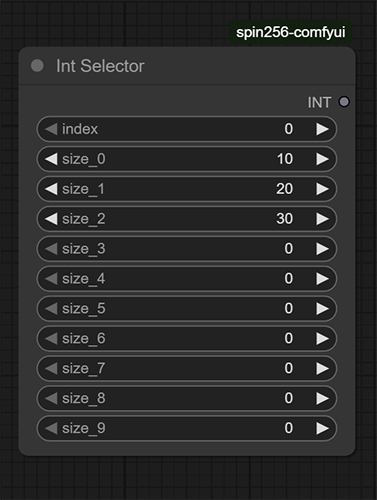This screenshot has width=377, height=500.
Task: Increment size_8 with right arrow
Action: click(322, 398)
